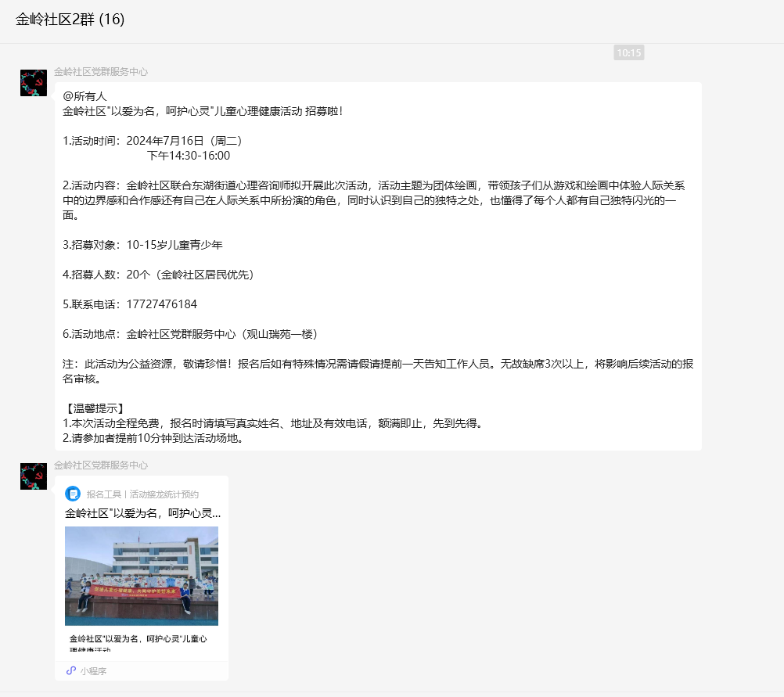Click the phone number 17727476184
The image size is (784, 697).
[x=161, y=304]
